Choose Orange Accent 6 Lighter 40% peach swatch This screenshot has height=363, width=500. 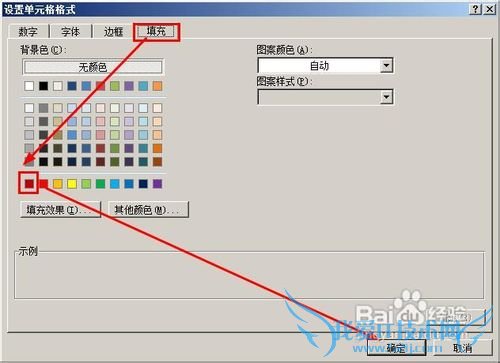tap(157, 135)
